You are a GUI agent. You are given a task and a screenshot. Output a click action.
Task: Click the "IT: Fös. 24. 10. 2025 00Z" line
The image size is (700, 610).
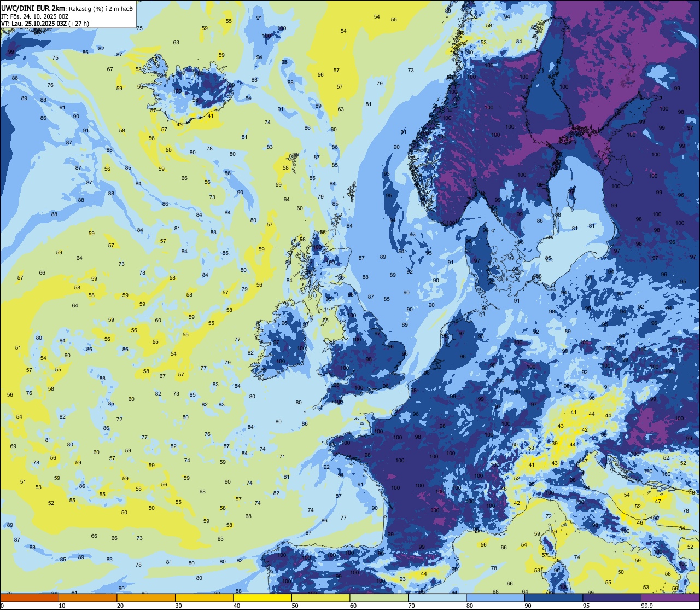point(35,16)
